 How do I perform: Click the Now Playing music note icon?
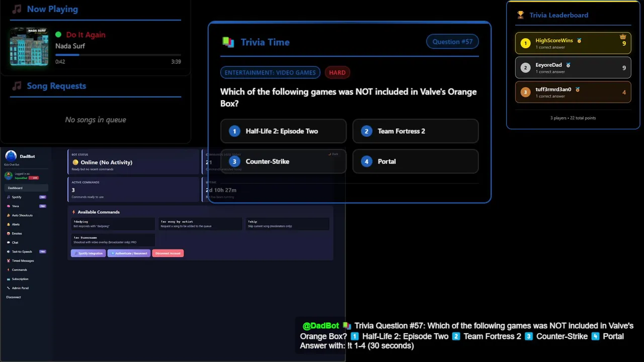point(17,9)
